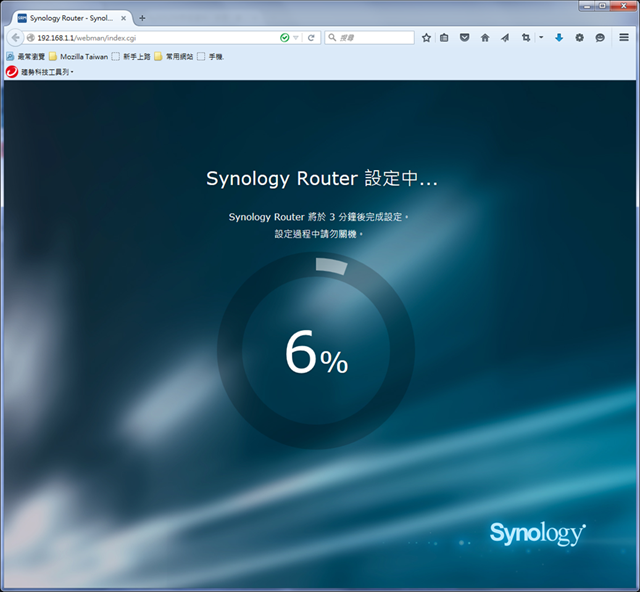Open downloads panel with blue arrow
Viewport: 640px width, 592px height.
pos(559,38)
